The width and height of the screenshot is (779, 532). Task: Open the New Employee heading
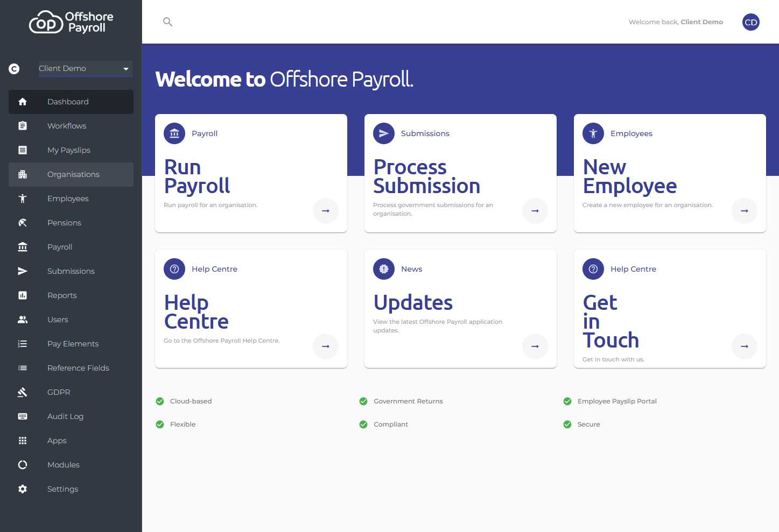(630, 176)
